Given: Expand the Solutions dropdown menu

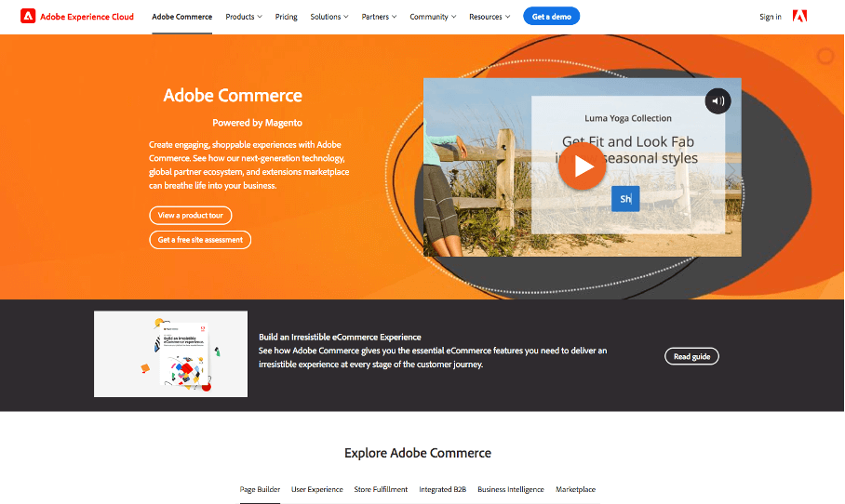Looking at the screenshot, I should pos(329,17).
